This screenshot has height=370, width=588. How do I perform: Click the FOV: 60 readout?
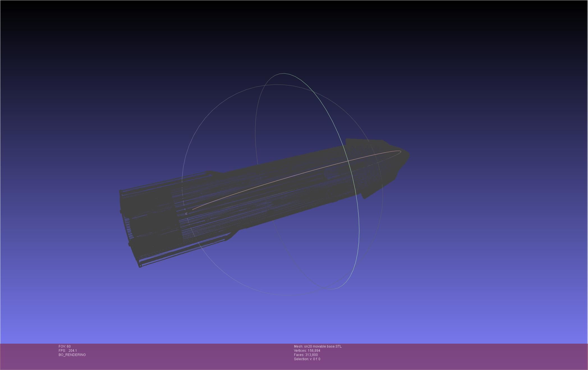(x=65, y=346)
